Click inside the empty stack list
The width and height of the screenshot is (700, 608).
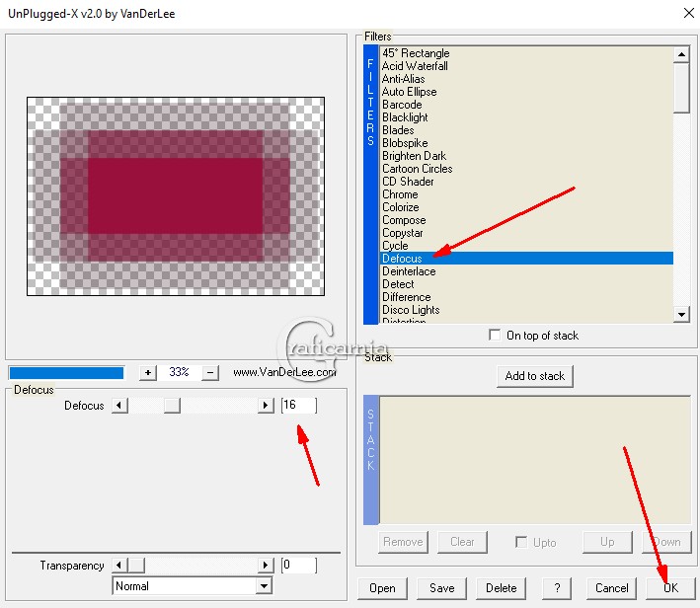(x=535, y=460)
